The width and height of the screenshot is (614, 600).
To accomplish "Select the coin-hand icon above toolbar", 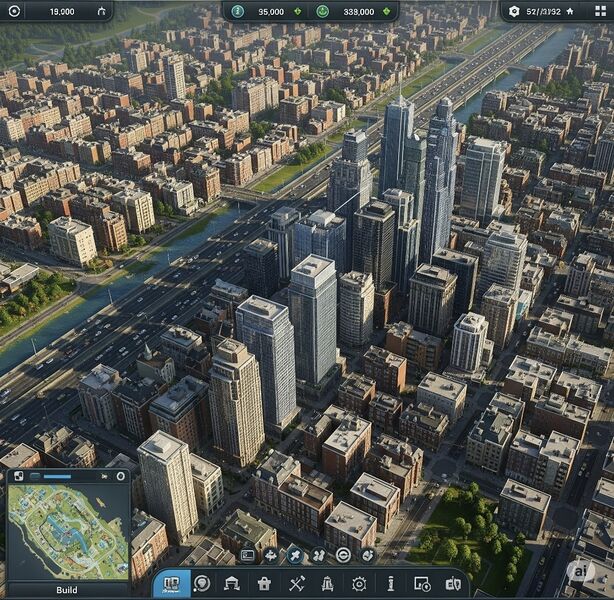I will [368, 555].
